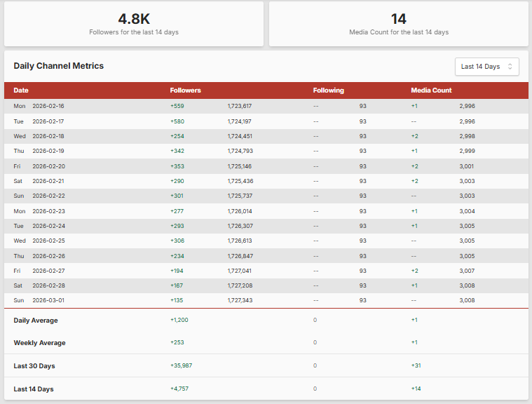Click the 14 Media Count summary card
Viewport: 532px width, 404px height.
pyautogui.click(x=398, y=24)
